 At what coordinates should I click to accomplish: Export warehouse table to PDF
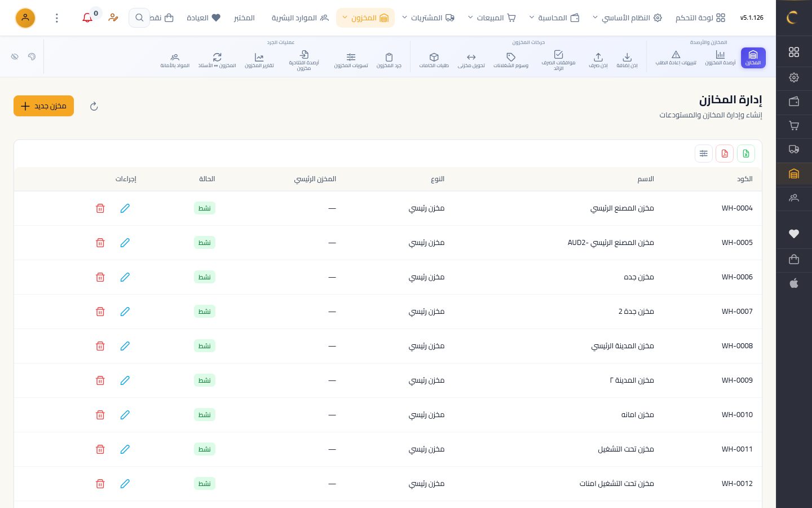(725, 154)
